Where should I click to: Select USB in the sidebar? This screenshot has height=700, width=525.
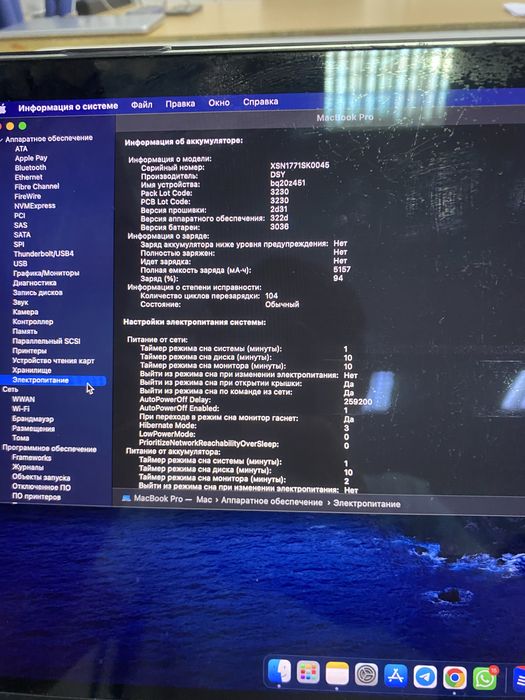click(x=20, y=264)
